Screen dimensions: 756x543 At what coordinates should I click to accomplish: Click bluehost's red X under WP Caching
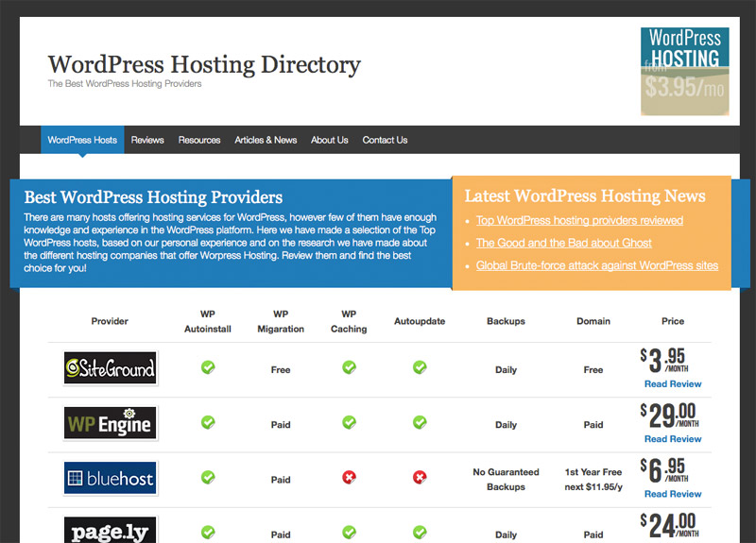(x=349, y=478)
